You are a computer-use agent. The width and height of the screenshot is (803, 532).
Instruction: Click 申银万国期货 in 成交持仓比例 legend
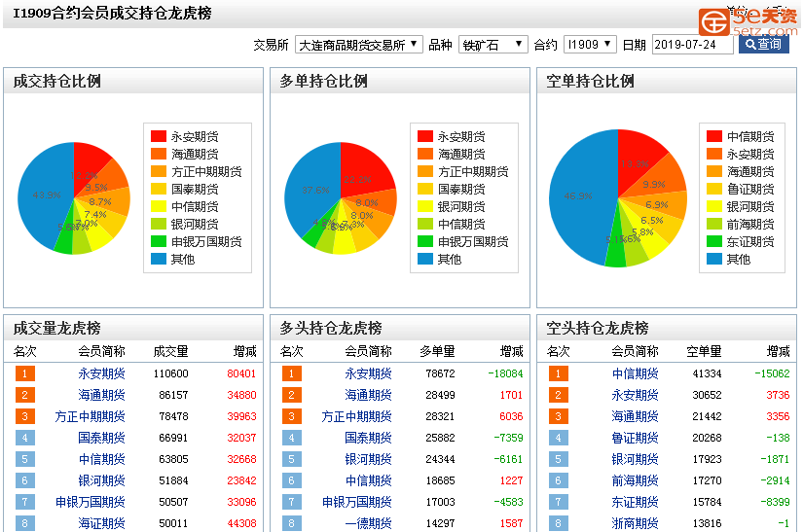click(x=206, y=241)
